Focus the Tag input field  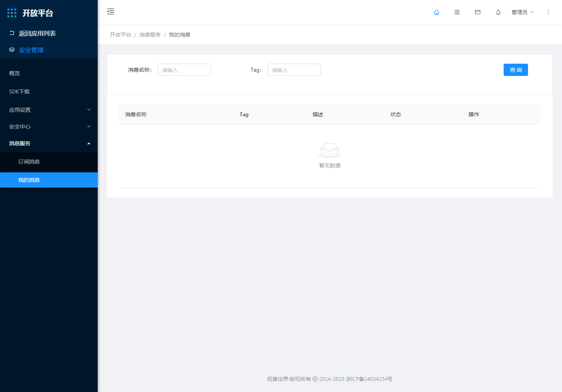click(x=294, y=70)
